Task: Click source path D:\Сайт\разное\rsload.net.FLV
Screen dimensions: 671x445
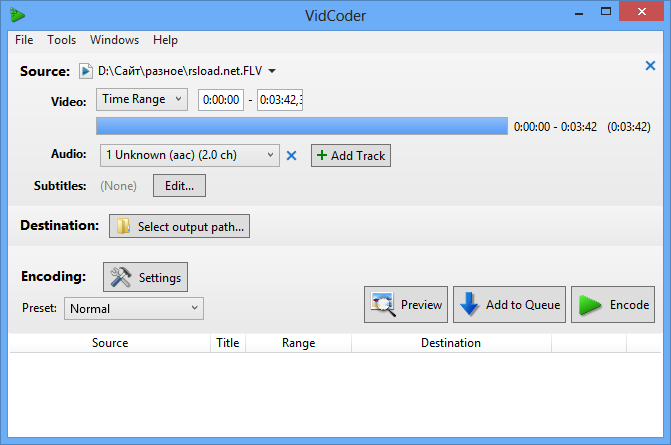Action: [180, 71]
